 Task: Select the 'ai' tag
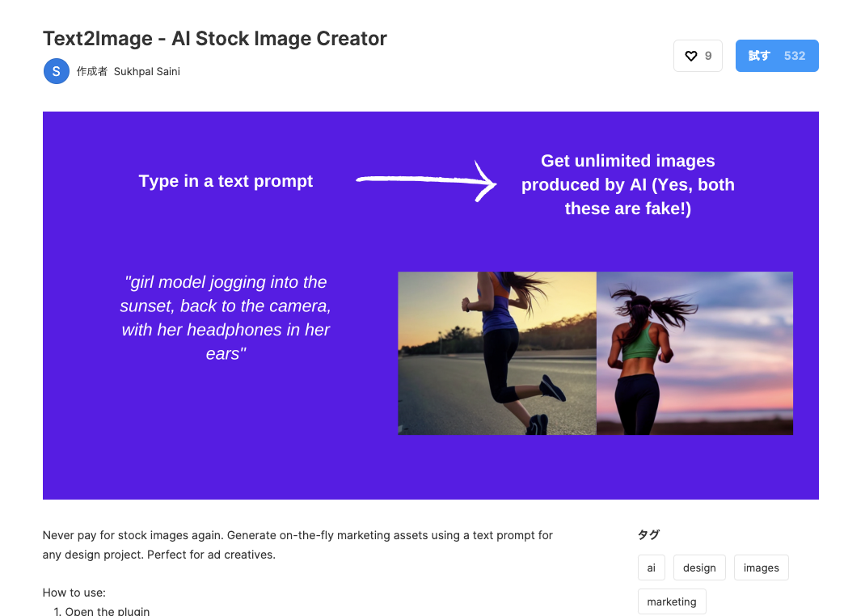coord(651,567)
